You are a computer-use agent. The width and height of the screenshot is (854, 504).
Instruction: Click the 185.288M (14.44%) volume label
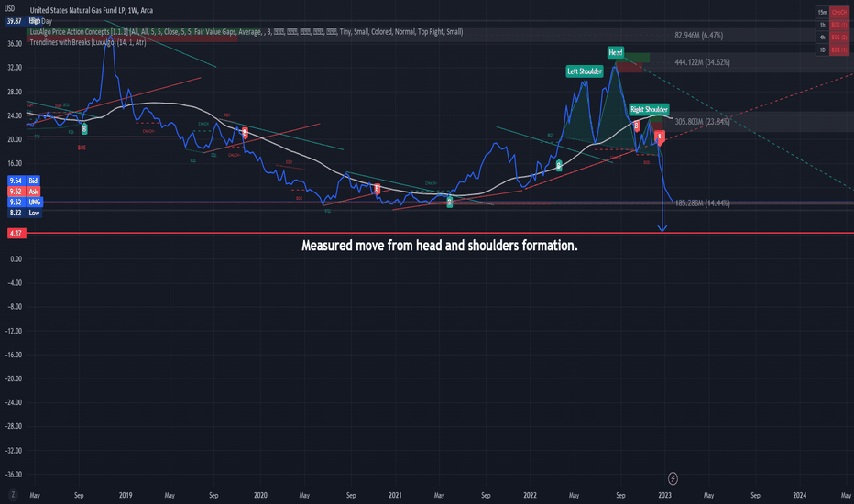click(702, 203)
